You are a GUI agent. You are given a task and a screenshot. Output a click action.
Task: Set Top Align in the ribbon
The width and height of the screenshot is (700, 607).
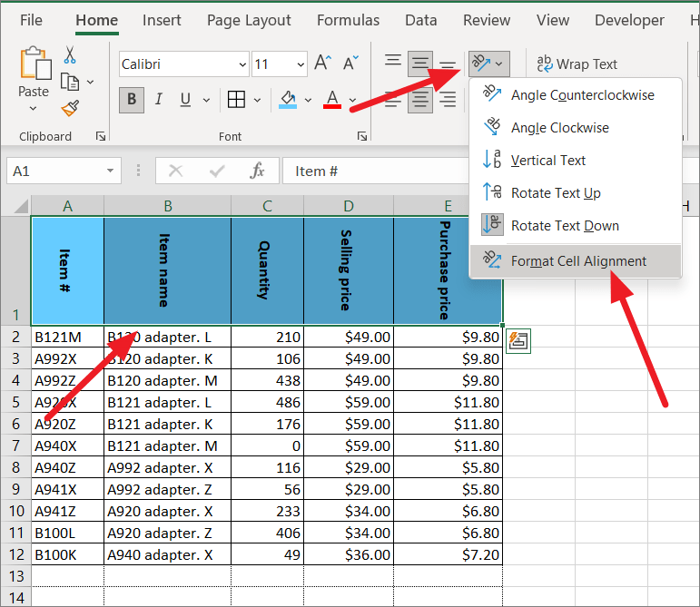(x=393, y=60)
